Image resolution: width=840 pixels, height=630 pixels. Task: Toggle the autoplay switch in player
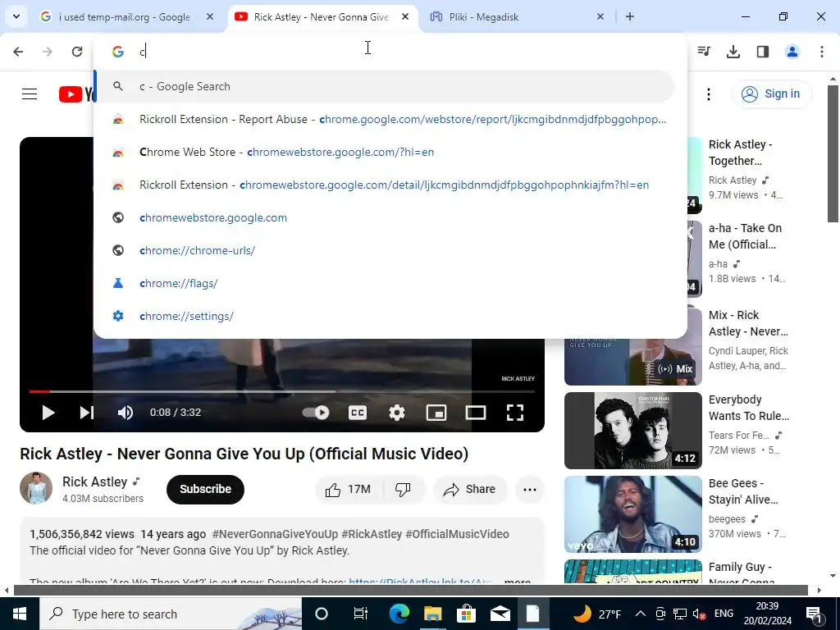point(316,413)
